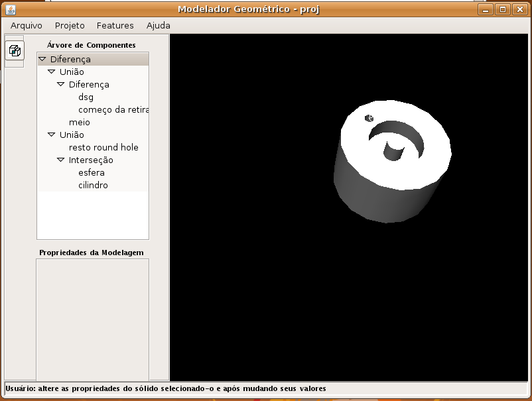
Task: Collapse the root Diferença node triangle
Action: [x=42, y=59]
